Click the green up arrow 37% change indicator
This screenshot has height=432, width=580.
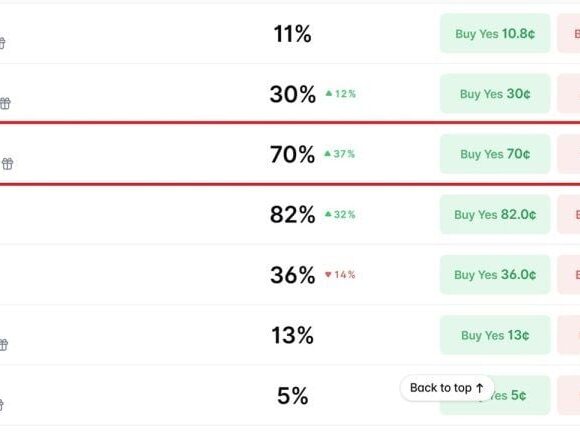(x=340, y=154)
